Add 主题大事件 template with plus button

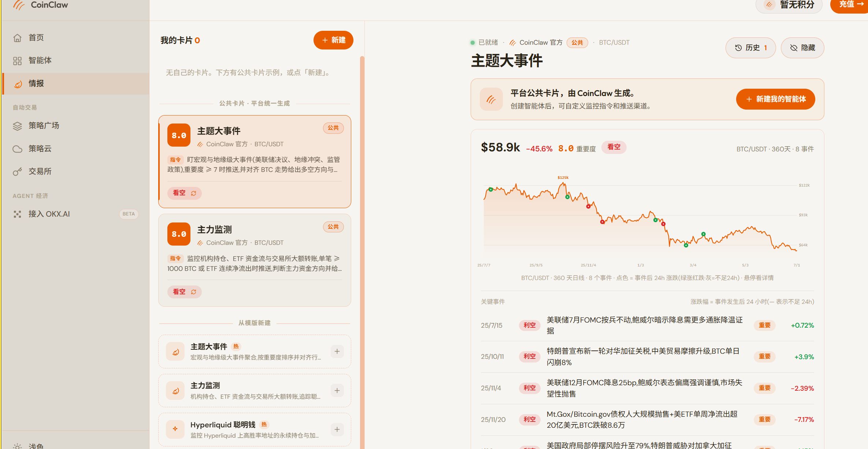coord(337,352)
